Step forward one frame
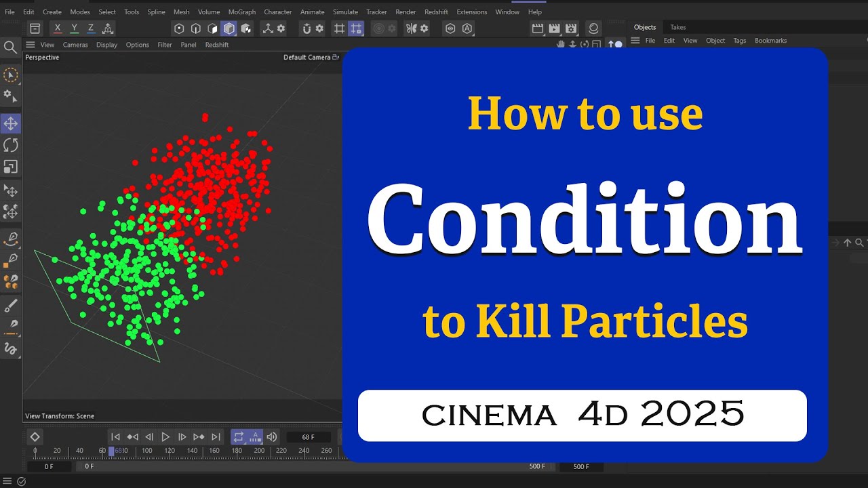This screenshot has width=868, height=488. 182,437
